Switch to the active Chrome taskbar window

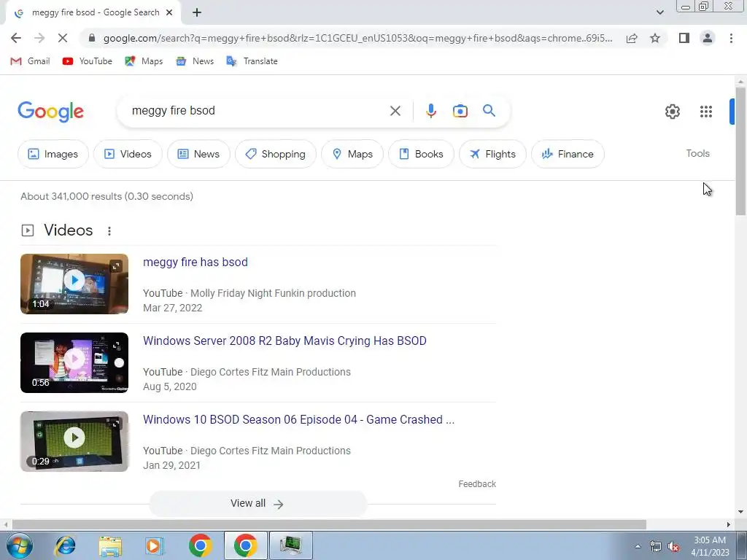tap(245, 545)
